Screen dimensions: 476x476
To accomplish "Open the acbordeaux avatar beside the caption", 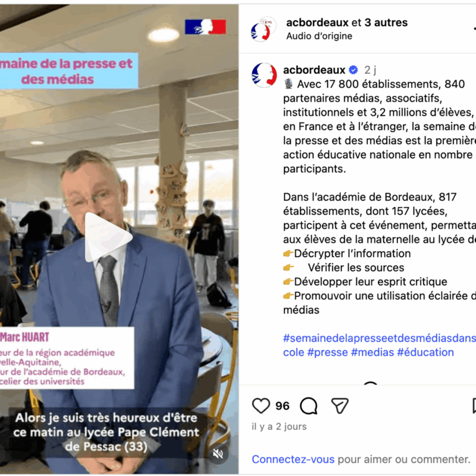I will pos(264,75).
